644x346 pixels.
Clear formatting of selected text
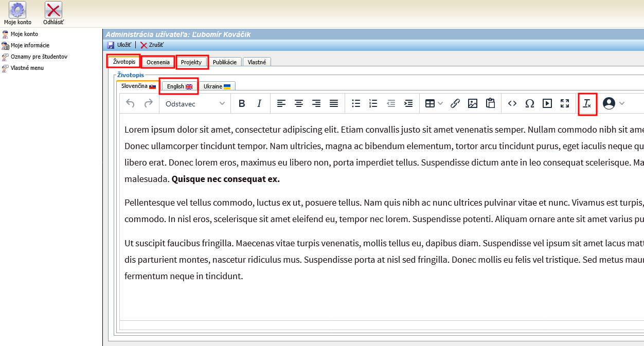click(x=587, y=104)
